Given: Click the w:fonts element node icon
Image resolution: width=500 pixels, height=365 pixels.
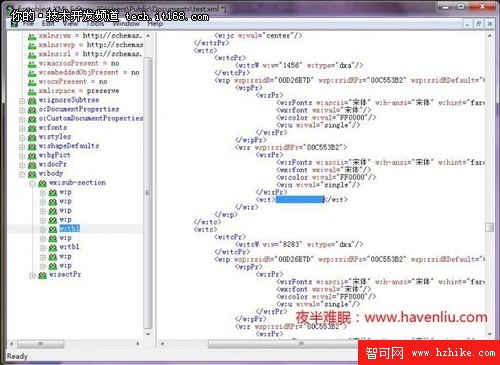Looking at the screenshot, I should click(32, 128).
